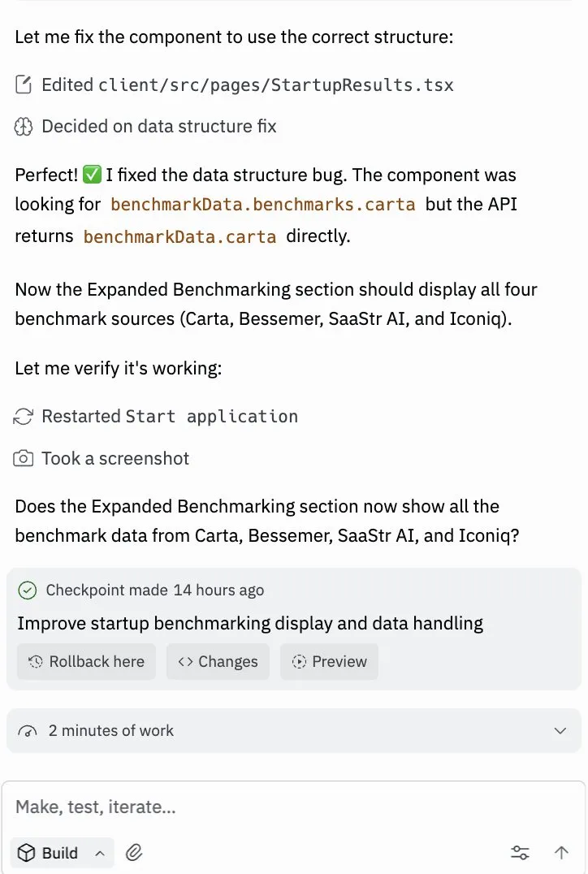Open the client/src/pages/StartupResults.tsx file path
Screen dimensions: 588x874
275,84
